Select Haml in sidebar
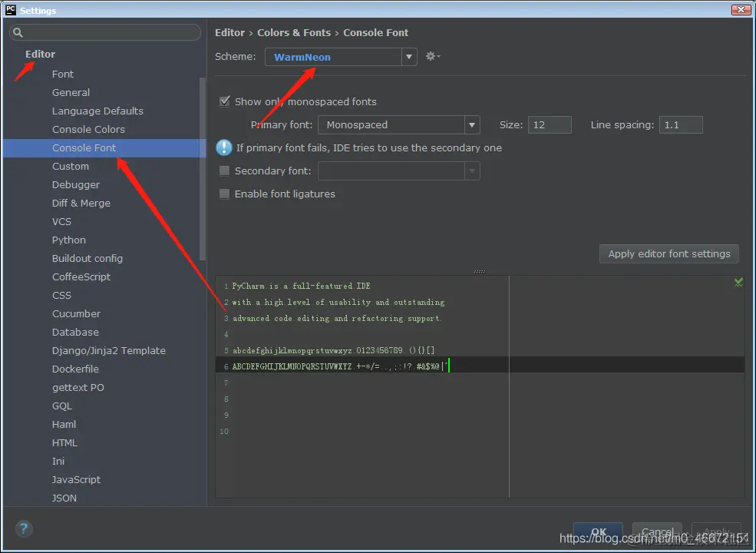 (64, 424)
